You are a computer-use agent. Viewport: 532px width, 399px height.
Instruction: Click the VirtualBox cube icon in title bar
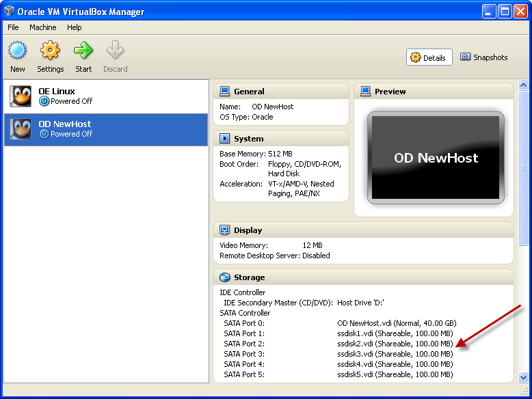[x=9, y=11]
